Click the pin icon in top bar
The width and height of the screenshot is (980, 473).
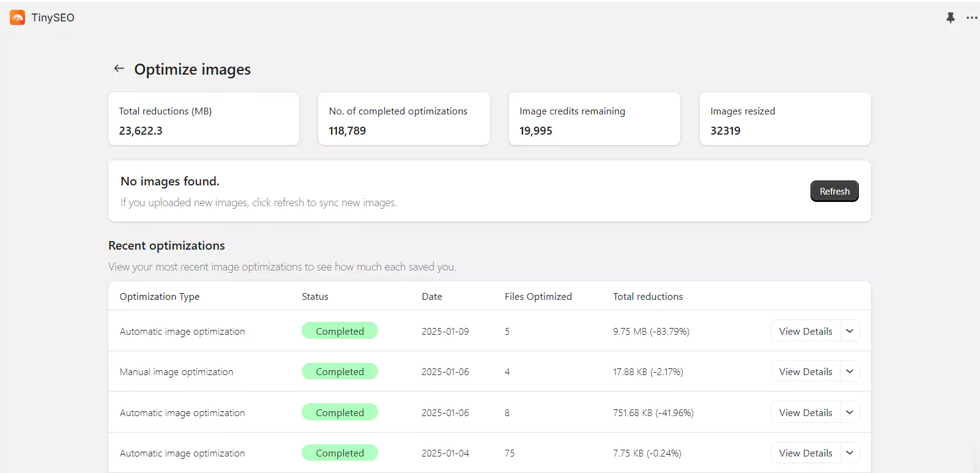click(950, 18)
